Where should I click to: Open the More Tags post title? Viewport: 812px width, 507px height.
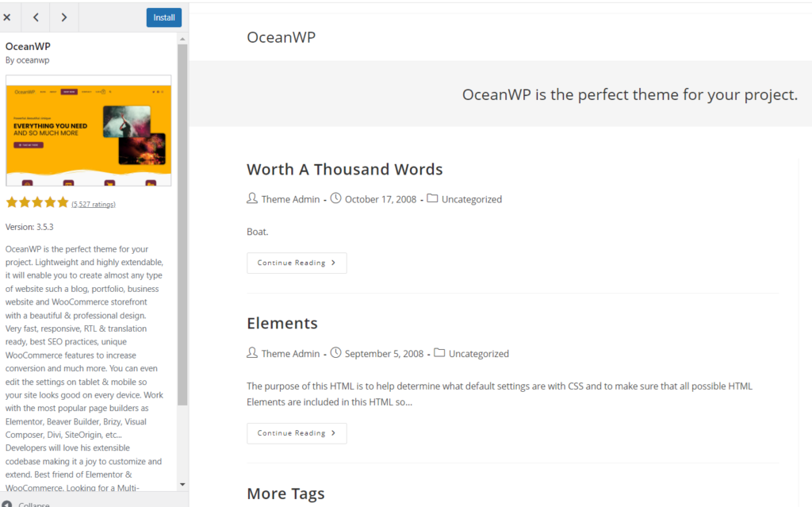point(285,494)
